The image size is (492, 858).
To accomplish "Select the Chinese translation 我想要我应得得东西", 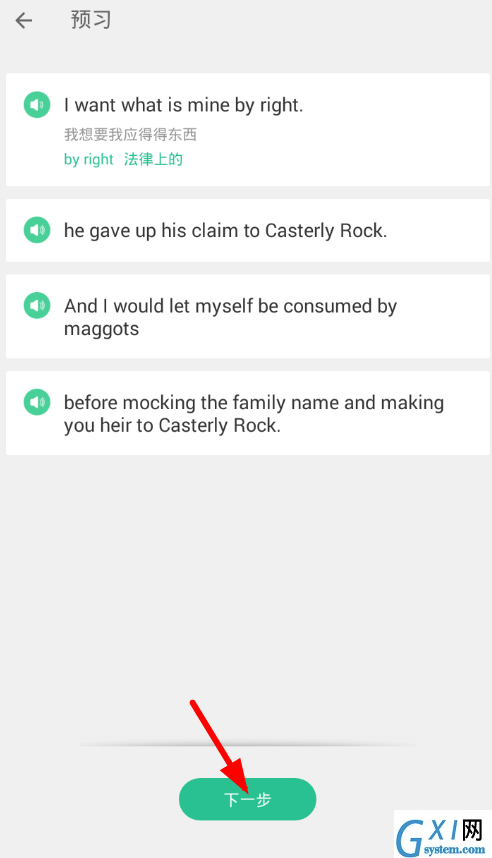I will (x=130, y=135).
